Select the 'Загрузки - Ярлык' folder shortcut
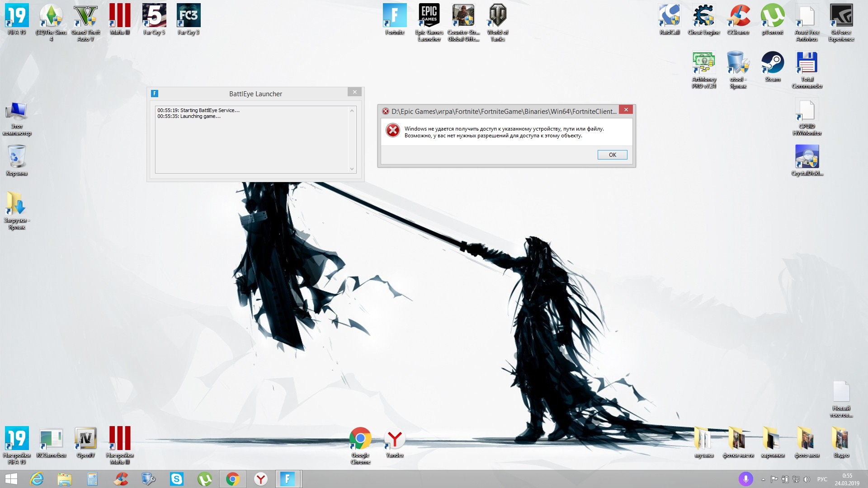 coord(17,211)
